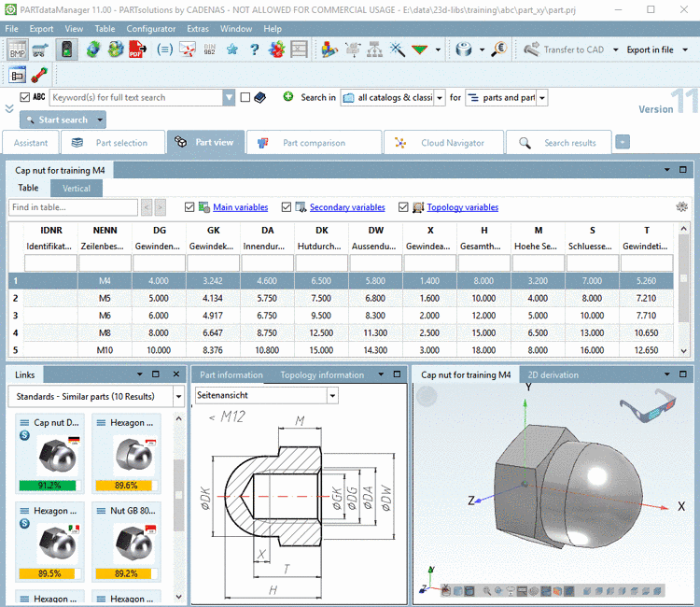
Task: Open the Configurator menu
Action: click(150, 29)
